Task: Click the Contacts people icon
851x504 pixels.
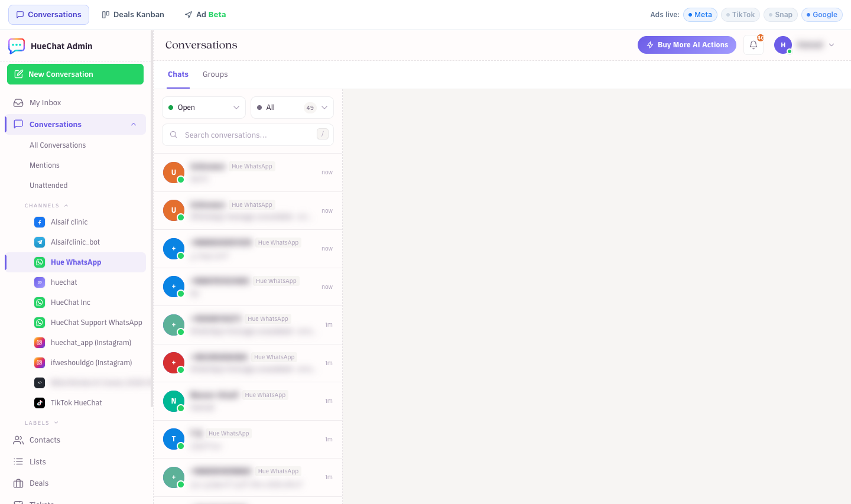Action: 18,440
